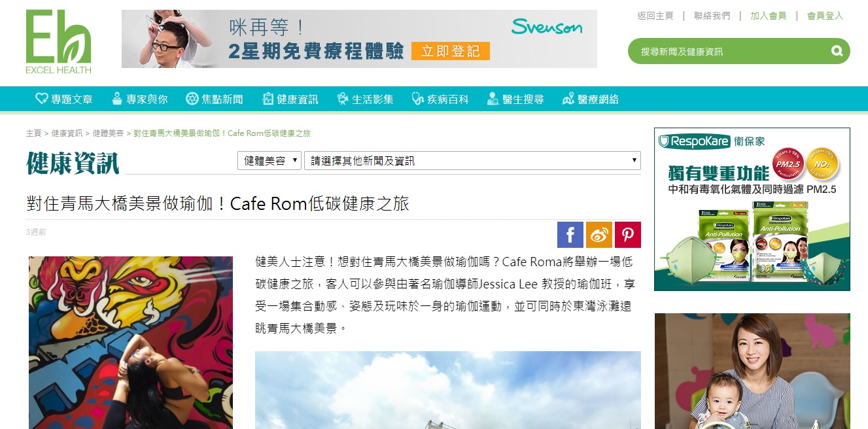The width and height of the screenshot is (868, 429).
Task: Click the 疾病百科 stethoscope icon
Action: tap(418, 99)
